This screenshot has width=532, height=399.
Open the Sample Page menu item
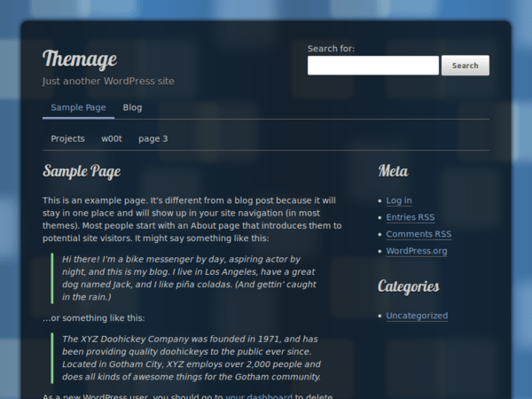point(78,107)
